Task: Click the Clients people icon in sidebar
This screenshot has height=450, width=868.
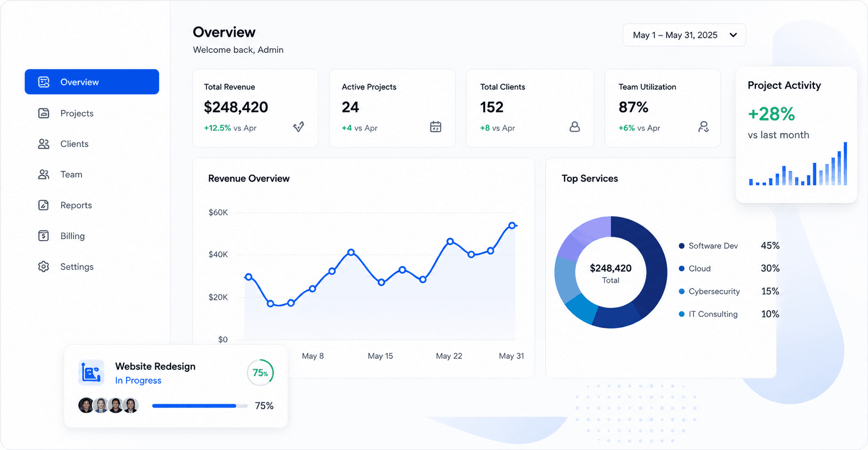Action: click(x=44, y=144)
